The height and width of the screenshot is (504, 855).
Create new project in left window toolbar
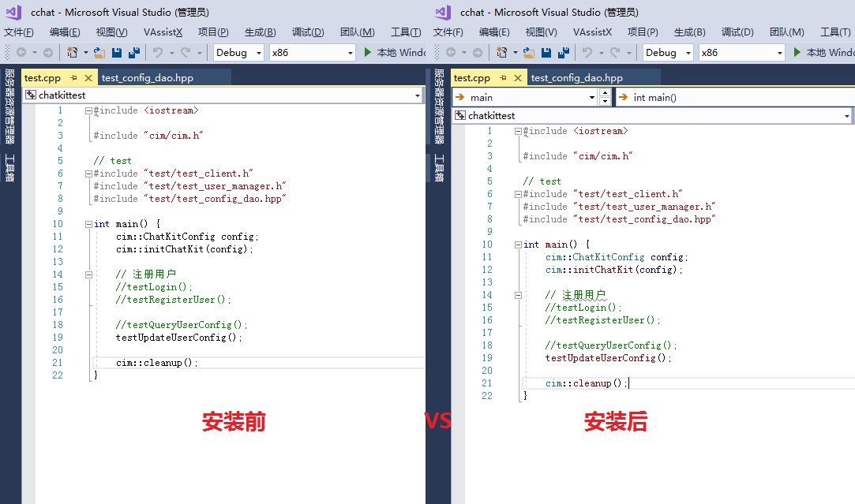tap(72, 52)
